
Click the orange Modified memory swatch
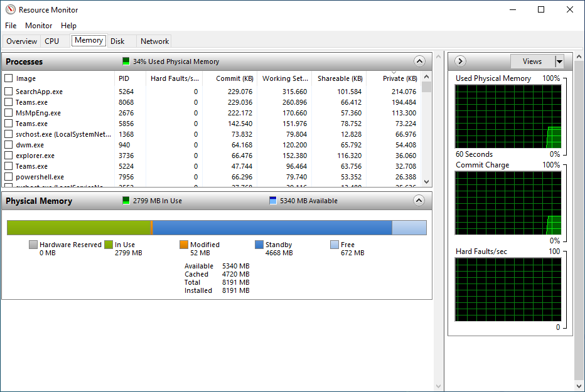(184, 245)
